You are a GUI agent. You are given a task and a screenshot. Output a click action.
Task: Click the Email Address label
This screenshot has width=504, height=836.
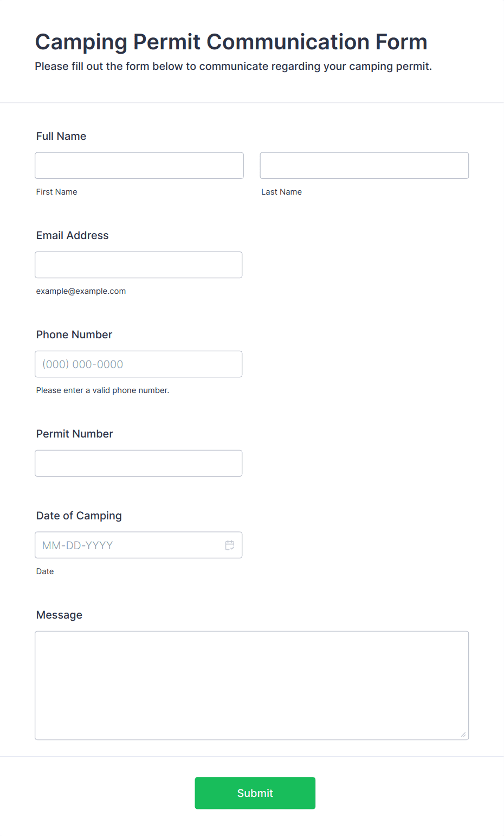[x=73, y=235]
